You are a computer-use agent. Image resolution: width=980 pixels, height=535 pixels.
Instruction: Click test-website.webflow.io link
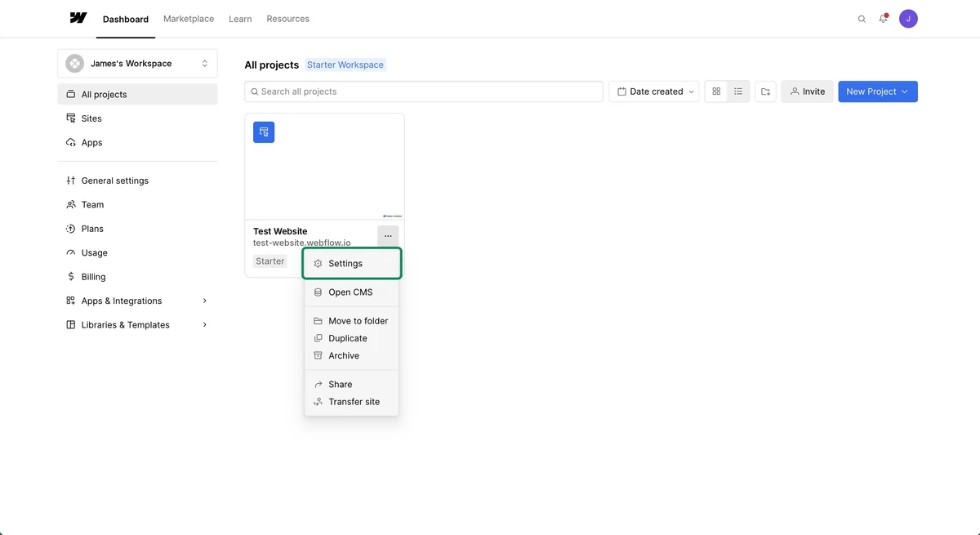[x=302, y=243]
